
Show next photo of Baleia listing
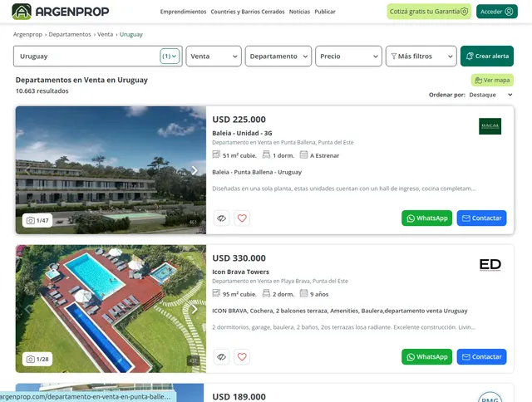[x=195, y=170]
